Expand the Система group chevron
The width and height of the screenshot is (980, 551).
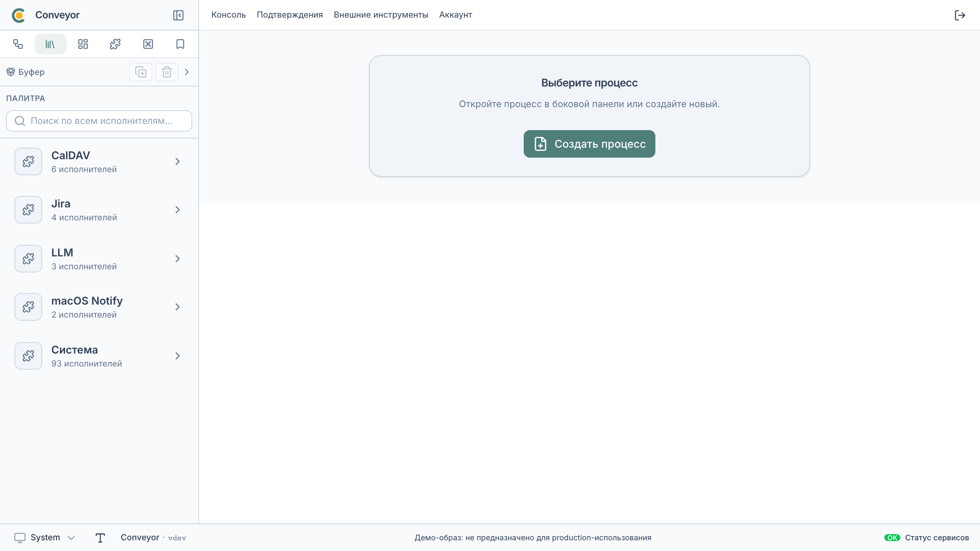point(178,356)
